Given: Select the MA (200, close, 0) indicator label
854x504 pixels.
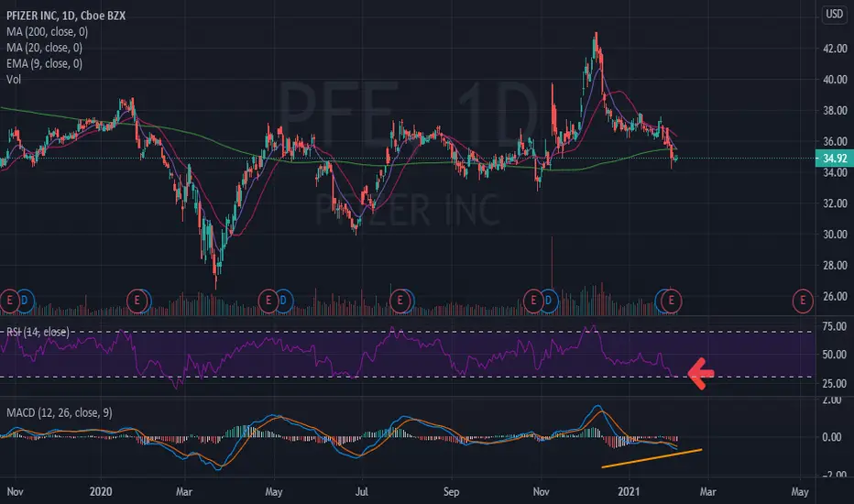Looking at the screenshot, I should (x=48, y=31).
